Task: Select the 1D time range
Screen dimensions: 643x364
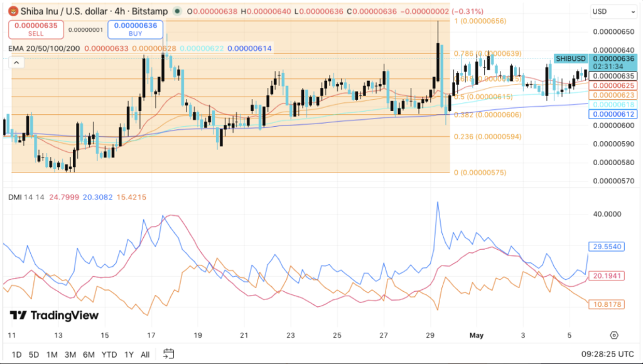Action: click(16, 355)
